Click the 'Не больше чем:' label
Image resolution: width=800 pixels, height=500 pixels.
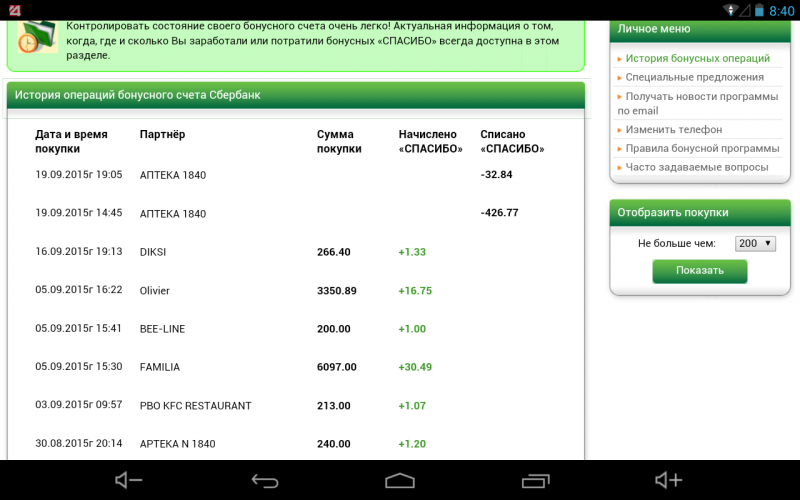(x=677, y=244)
